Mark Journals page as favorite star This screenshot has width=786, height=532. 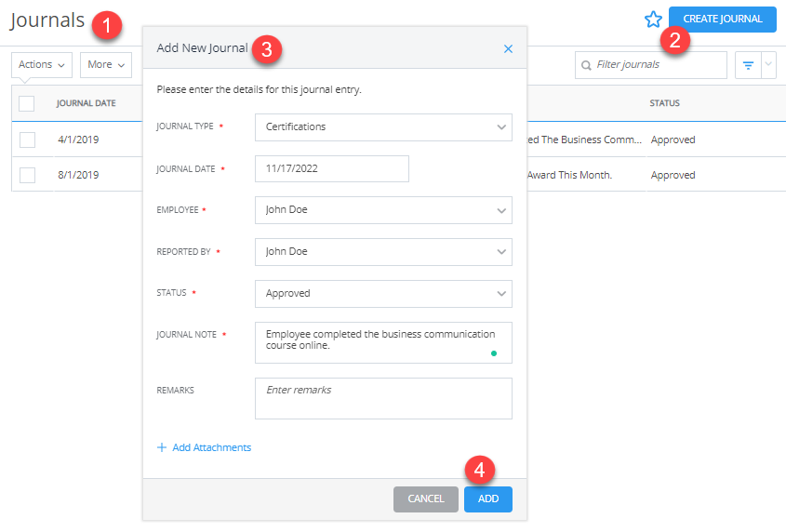[x=653, y=20]
